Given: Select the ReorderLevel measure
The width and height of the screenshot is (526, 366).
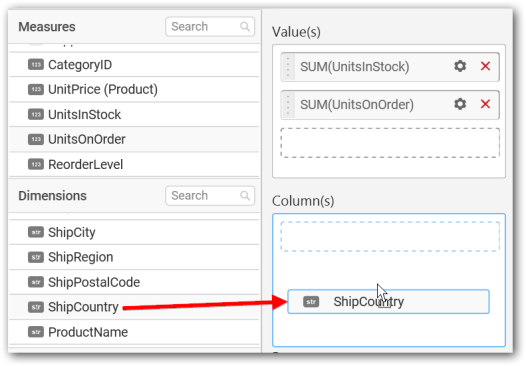Looking at the screenshot, I should [x=134, y=164].
